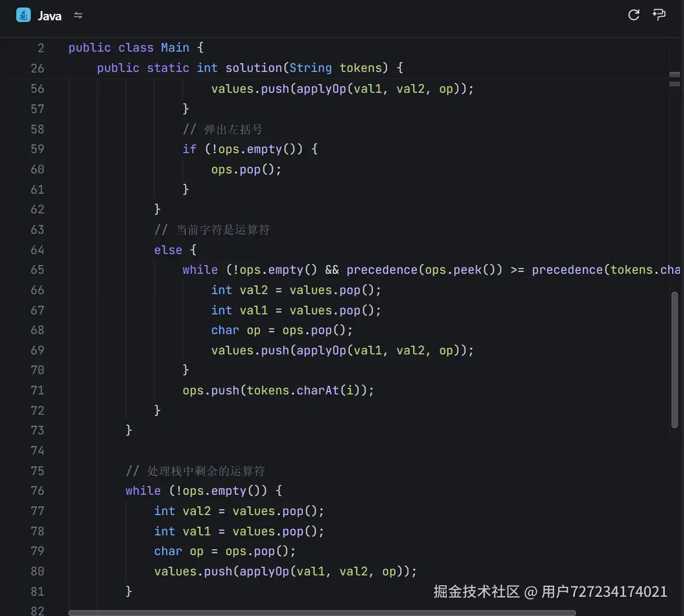This screenshot has width=684, height=616.
Task: Click the comment '// 处理栈中剩余的运算符'
Action: (196, 471)
